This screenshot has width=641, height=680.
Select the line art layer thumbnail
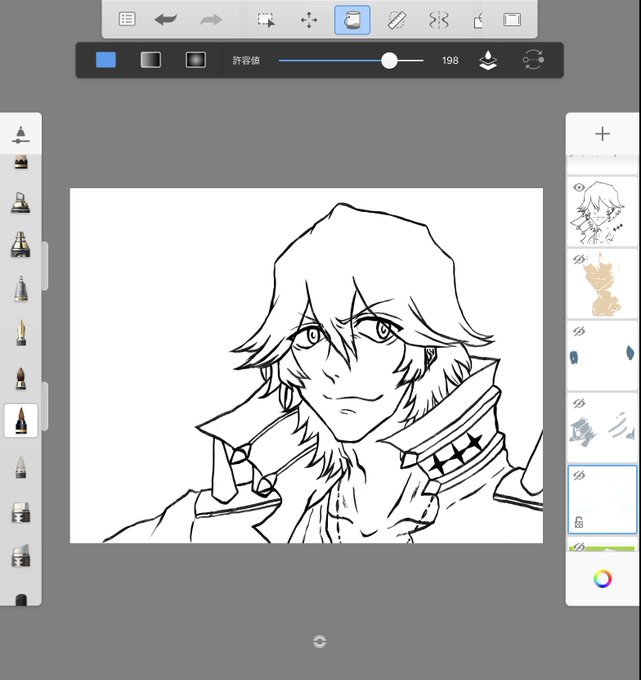pyautogui.click(x=602, y=212)
